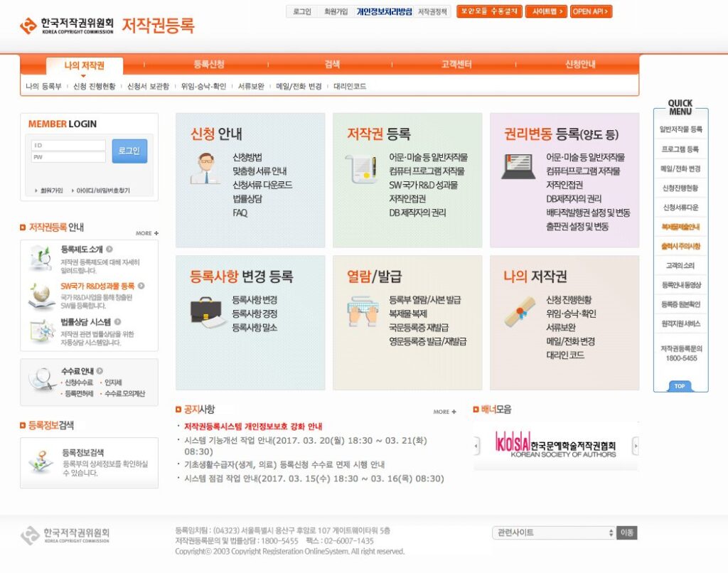Click the KOSA banner image
Image resolution: width=728 pixels, height=573 pixels.
coord(555,445)
